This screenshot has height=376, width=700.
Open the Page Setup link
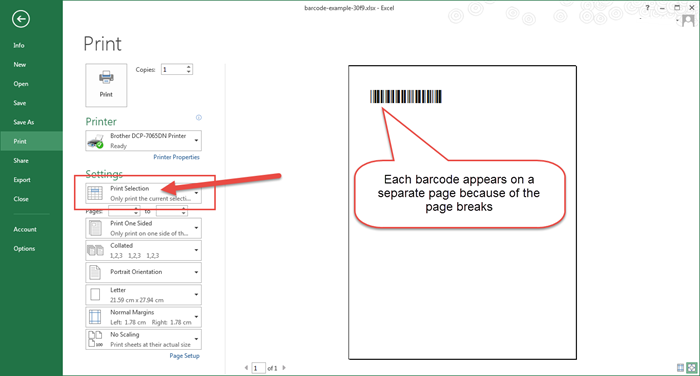tap(184, 356)
